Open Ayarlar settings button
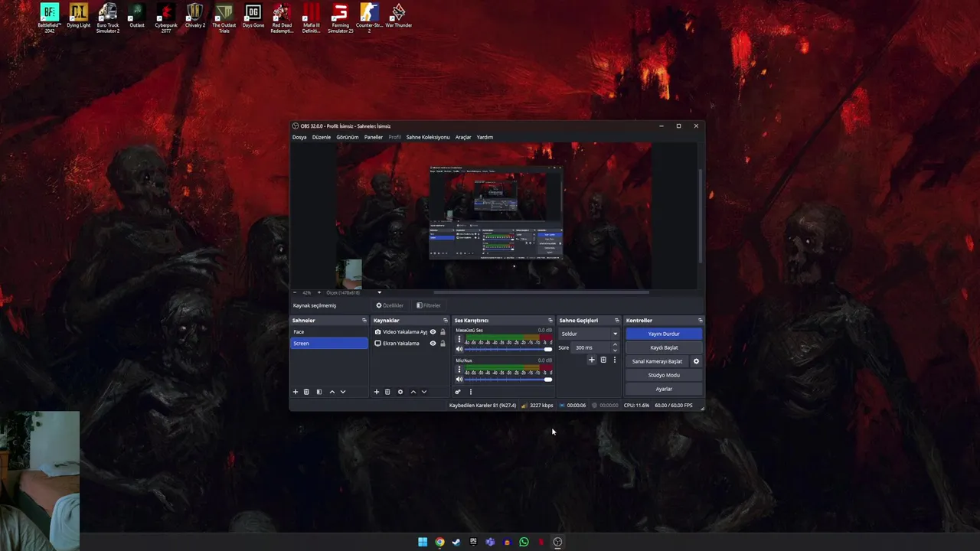The height and width of the screenshot is (551, 980). (x=664, y=389)
